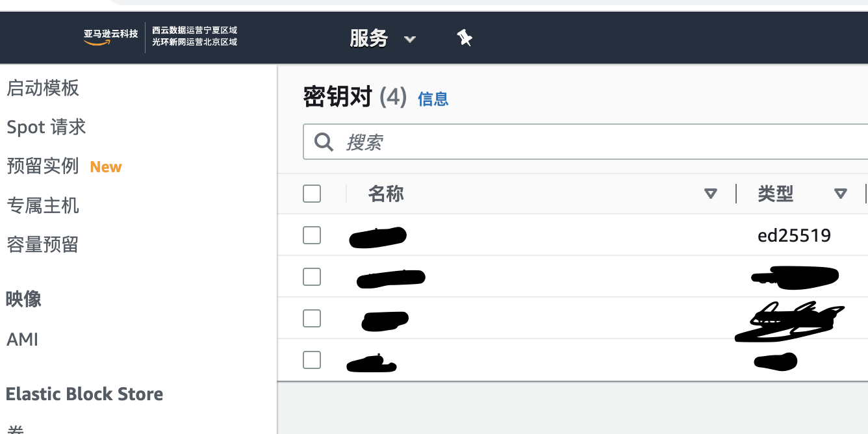Open the 服务 dropdown menu
Image resolution: width=868 pixels, height=434 pixels.
tap(383, 38)
